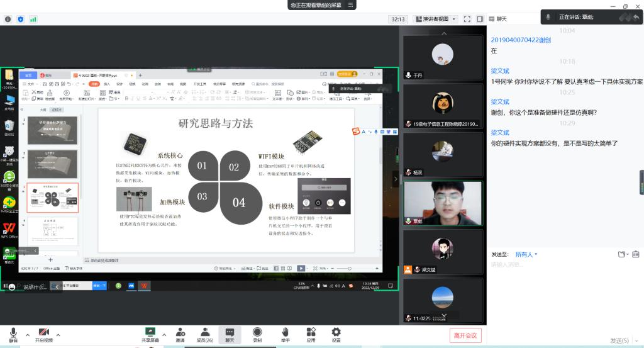Toggle the 聊天 chat panel button

230,332
